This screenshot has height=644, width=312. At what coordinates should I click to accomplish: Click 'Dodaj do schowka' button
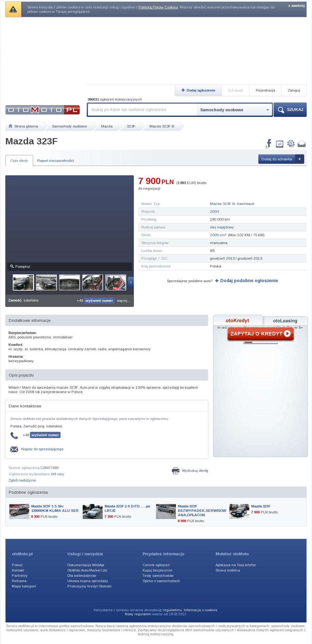coord(277,159)
